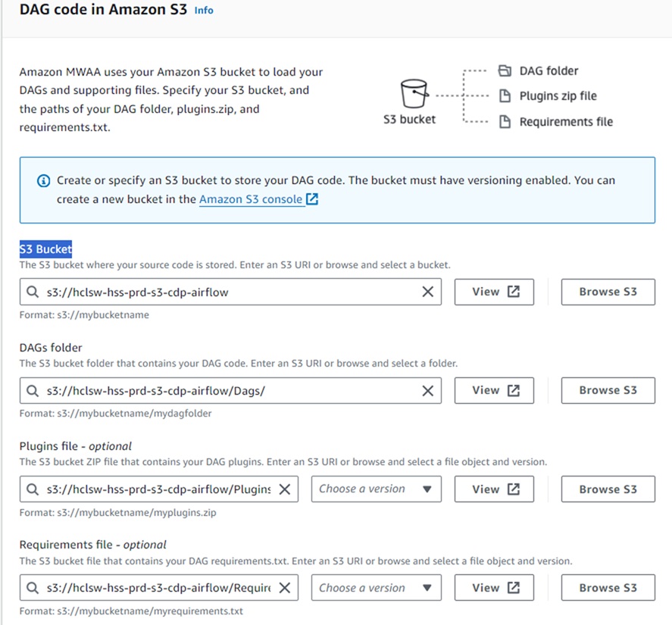The height and width of the screenshot is (625, 672).
Task: Click Browse S3 for the S3 Bucket
Action: (608, 292)
